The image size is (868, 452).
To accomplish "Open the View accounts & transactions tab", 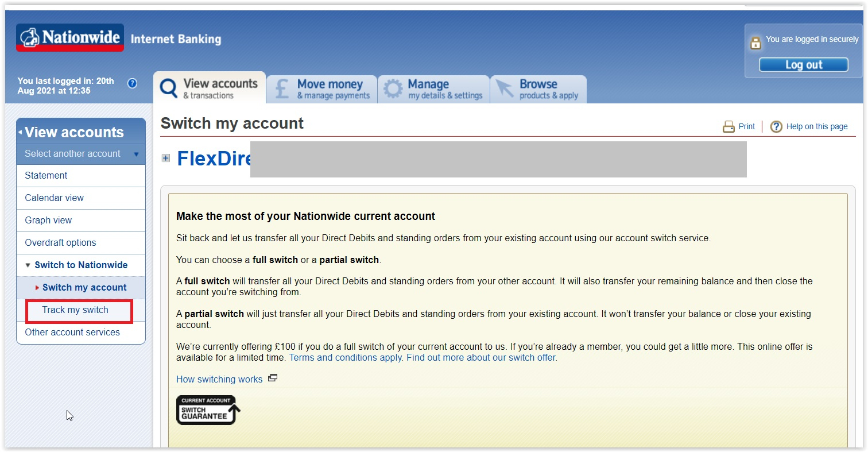I will [209, 88].
